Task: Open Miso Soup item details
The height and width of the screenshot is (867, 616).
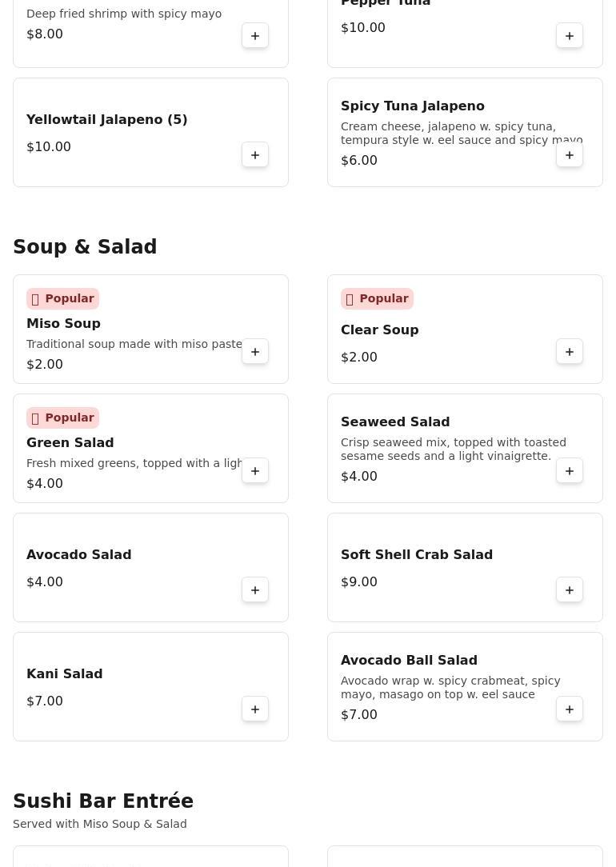Action: click(x=63, y=324)
